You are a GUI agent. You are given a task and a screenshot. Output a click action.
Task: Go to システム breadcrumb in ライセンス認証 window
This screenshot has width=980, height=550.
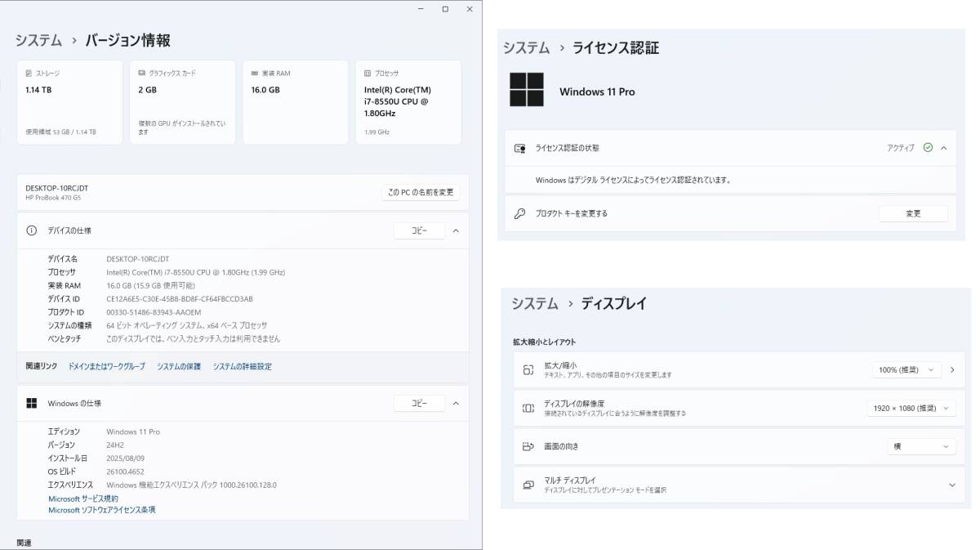(526, 47)
